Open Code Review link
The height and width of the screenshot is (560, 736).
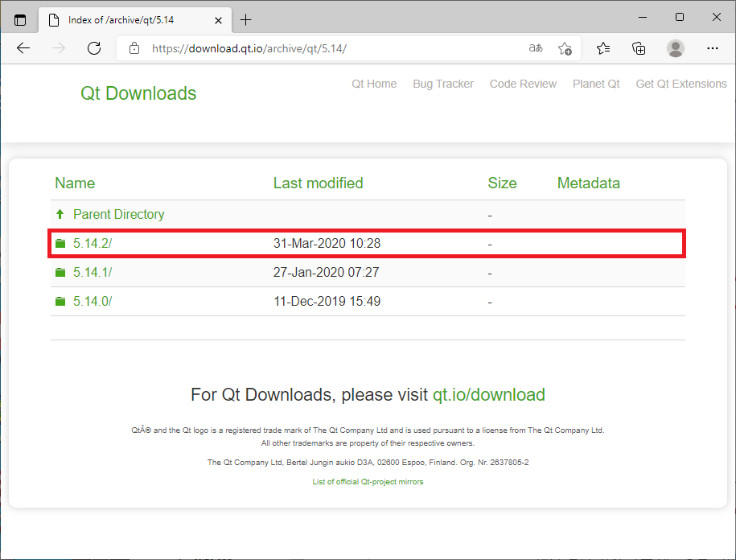523,84
